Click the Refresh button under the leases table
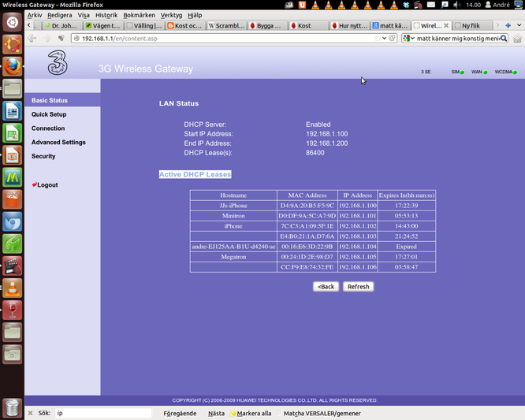Screen dimensions: 525x420 click(x=358, y=287)
